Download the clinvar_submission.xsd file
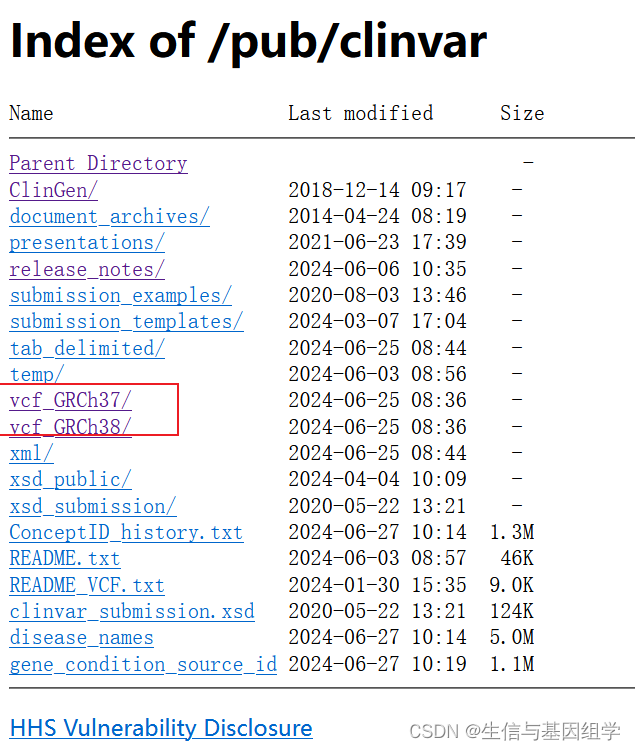Screen dimensions: 635x750 pyautogui.click(x=132, y=612)
